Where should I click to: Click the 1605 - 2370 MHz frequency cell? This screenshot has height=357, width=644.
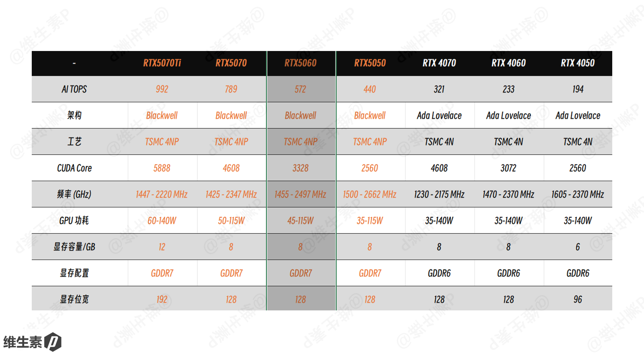pyautogui.click(x=577, y=194)
